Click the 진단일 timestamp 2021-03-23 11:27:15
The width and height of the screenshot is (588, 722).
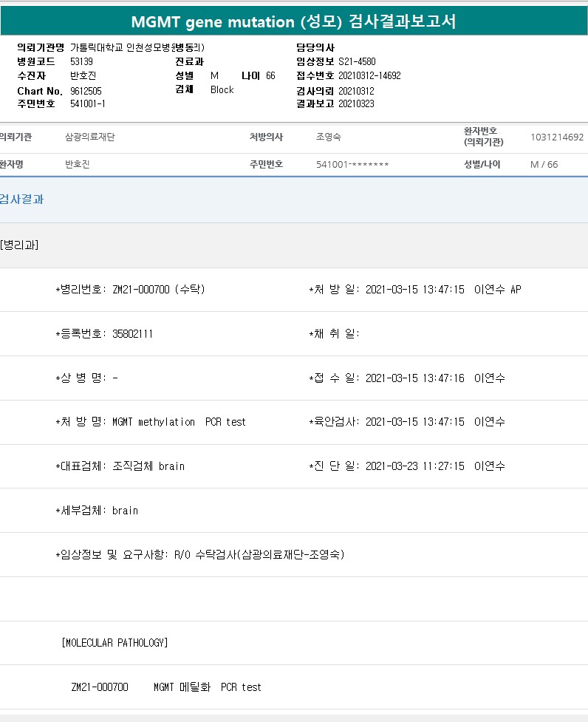(414, 466)
